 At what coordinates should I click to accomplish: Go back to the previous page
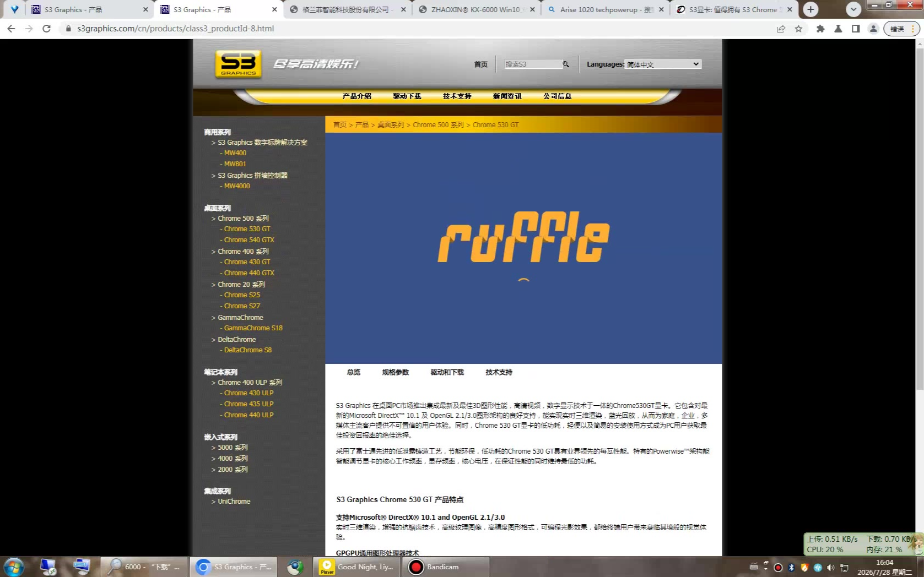point(11,29)
